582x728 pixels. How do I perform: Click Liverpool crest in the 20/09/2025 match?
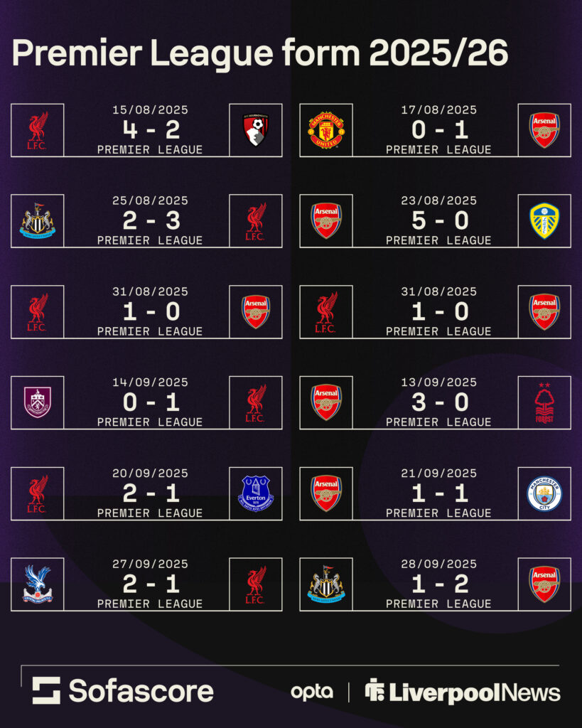tap(38, 493)
